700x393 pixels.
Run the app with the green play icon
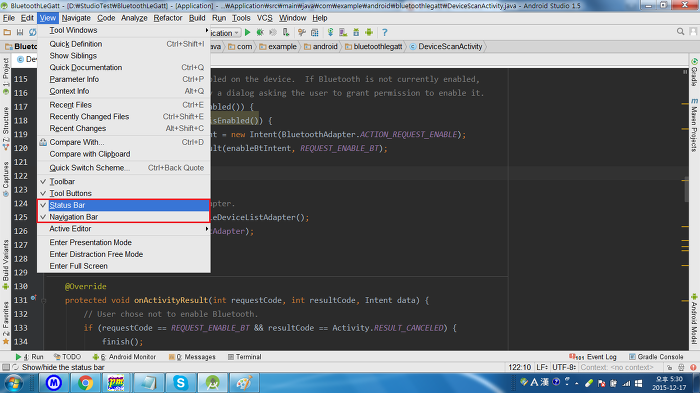247,32
